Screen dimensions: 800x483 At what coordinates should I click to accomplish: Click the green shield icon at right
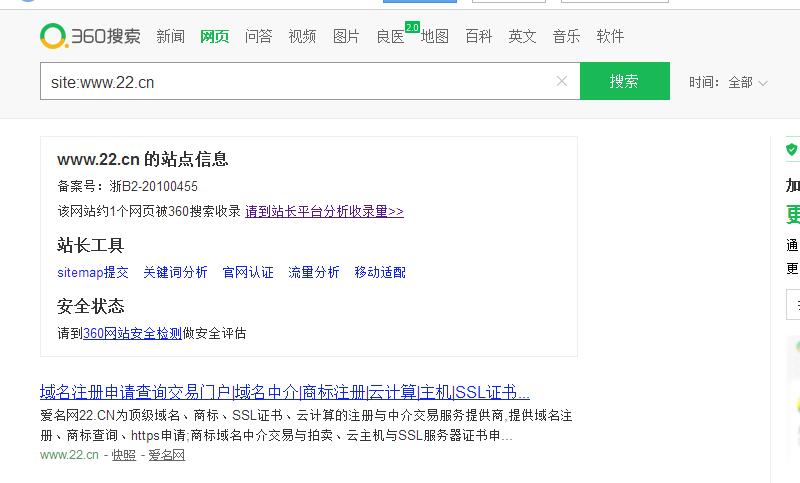tap(792, 150)
